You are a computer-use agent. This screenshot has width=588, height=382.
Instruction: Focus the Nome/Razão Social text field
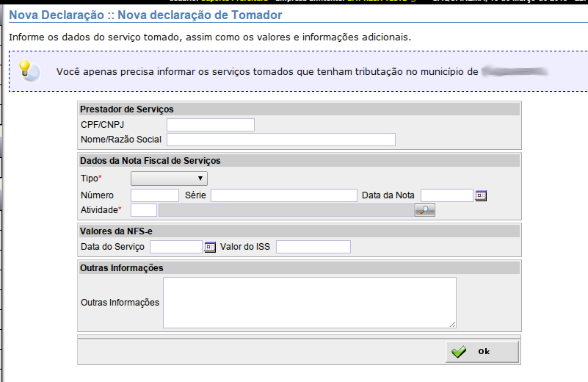(x=280, y=140)
